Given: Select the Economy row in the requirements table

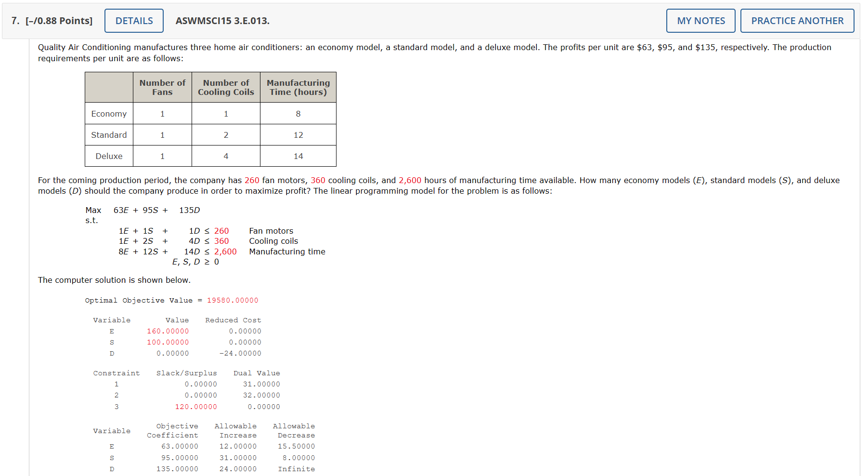Looking at the screenshot, I should [x=109, y=114].
